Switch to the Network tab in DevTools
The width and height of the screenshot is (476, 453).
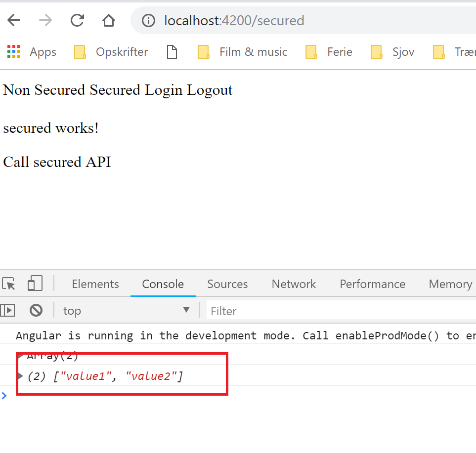click(293, 284)
